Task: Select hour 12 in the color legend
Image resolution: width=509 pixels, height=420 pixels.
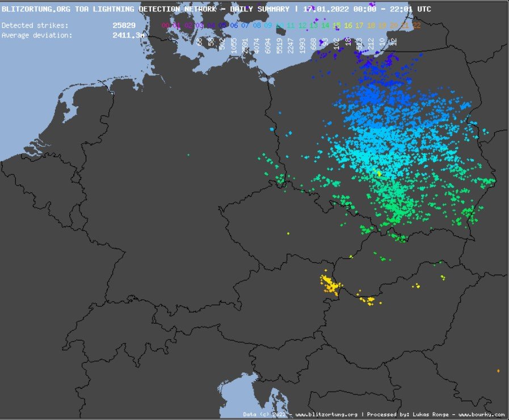Action: click(302, 26)
